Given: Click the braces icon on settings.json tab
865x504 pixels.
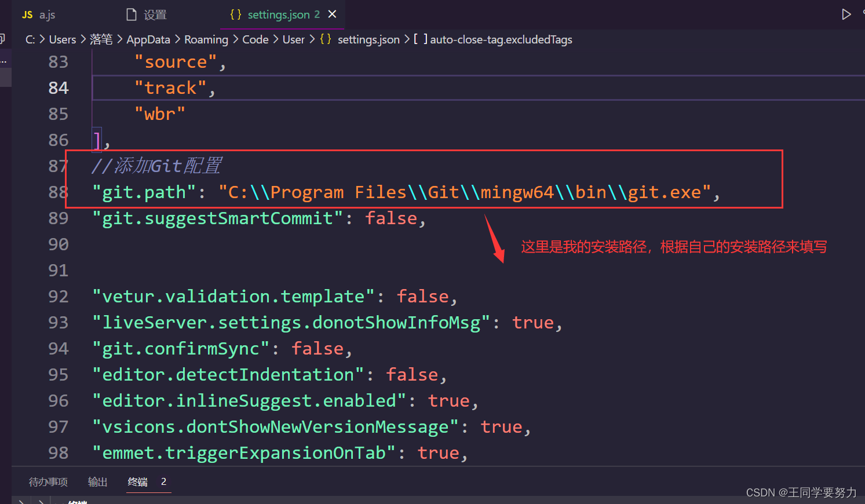Looking at the screenshot, I should pos(236,14).
